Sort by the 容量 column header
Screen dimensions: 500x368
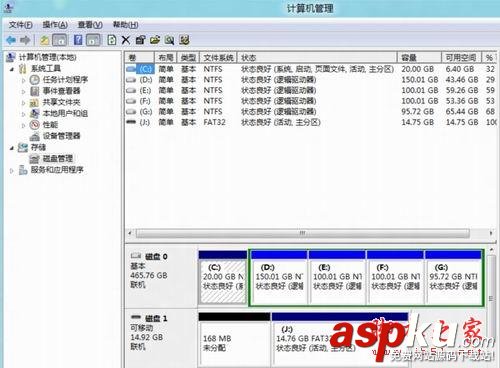pyautogui.click(x=419, y=57)
